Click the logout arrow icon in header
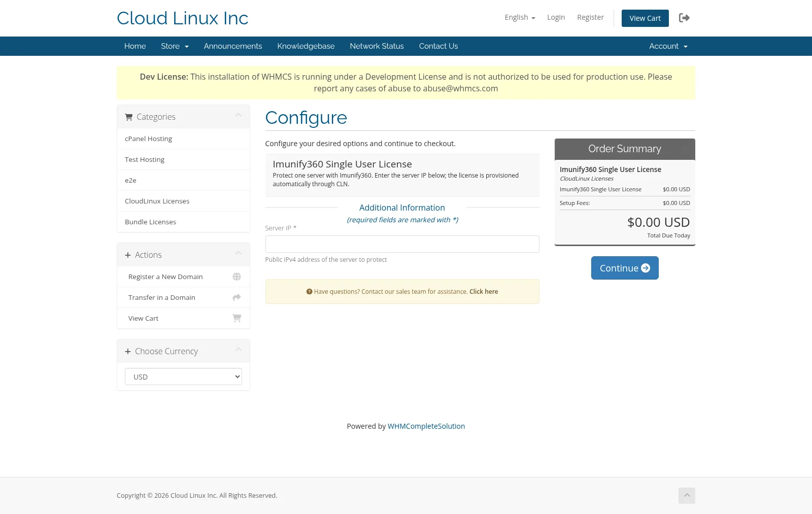Image resolution: width=812 pixels, height=514 pixels. tap(684, 18)
